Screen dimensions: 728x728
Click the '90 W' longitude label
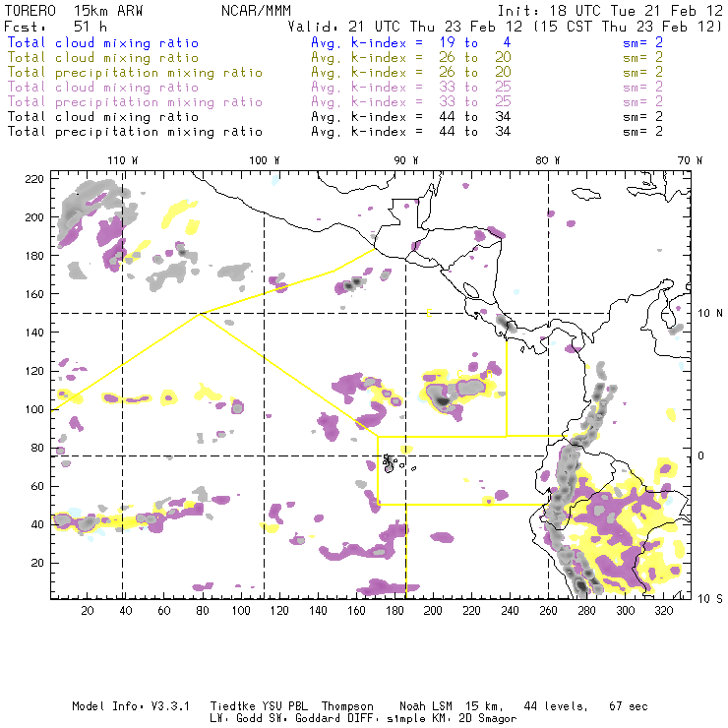pos(406,160)
